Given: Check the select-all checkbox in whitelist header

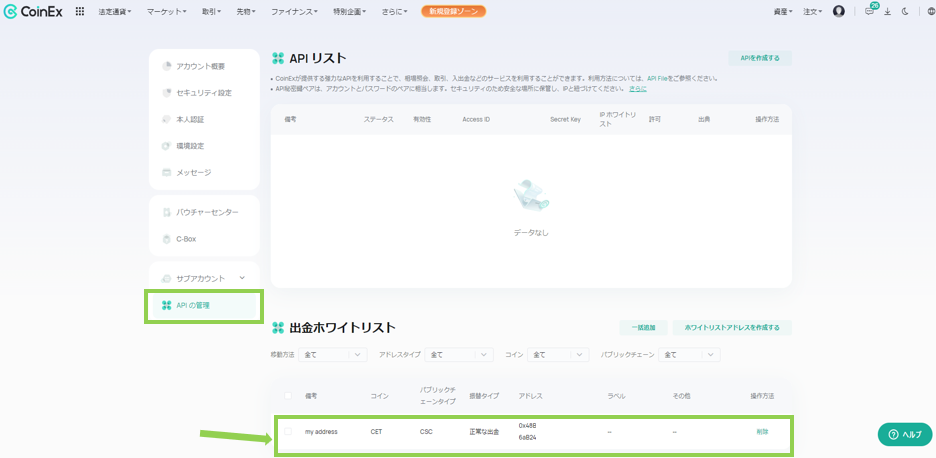Looking at the screenshot, I should (288, 396).
